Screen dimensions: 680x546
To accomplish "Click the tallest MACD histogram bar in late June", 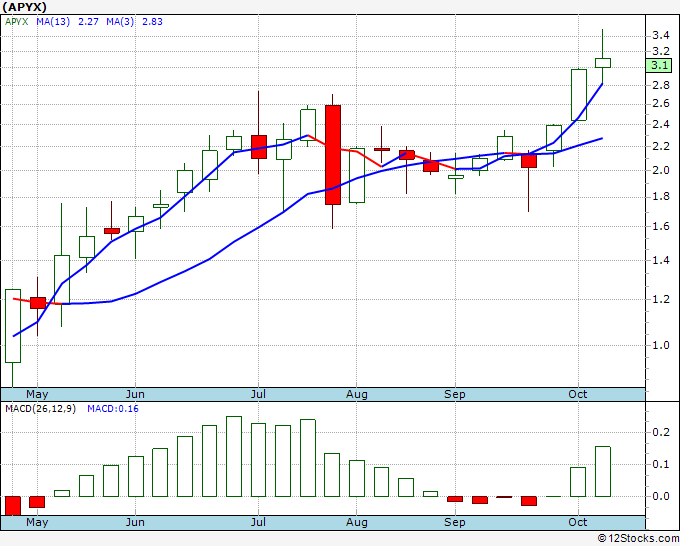I will click(234, 456).
